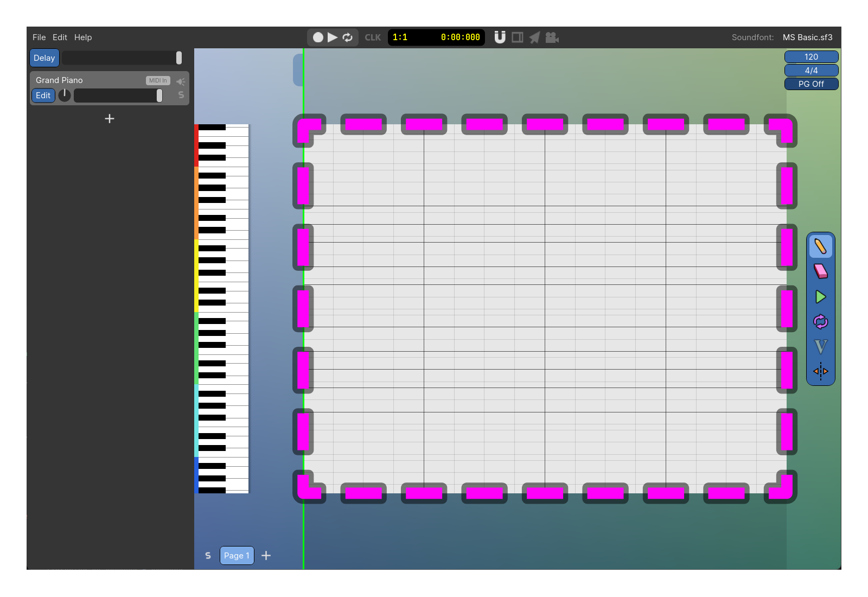Click the green play tool icon
Screen dimensions: 868x597
[x=820, y=297]
